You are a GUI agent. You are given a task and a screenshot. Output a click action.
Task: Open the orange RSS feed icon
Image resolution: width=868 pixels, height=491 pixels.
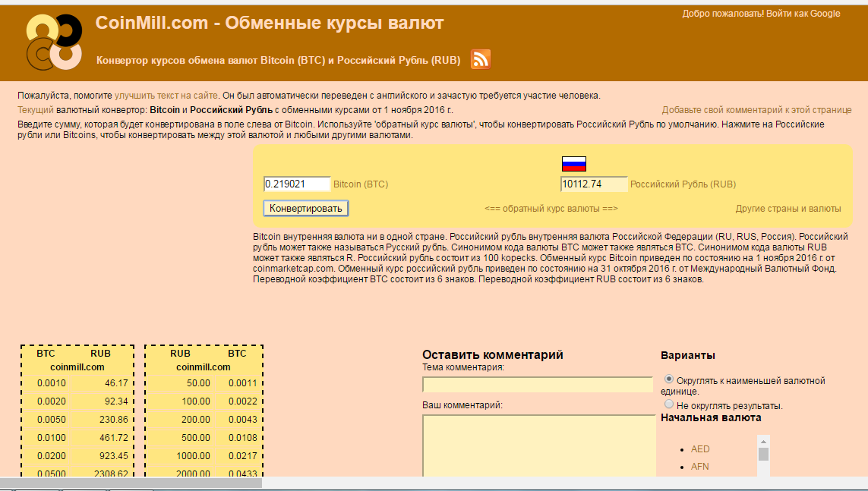click(x=481, y=59)
